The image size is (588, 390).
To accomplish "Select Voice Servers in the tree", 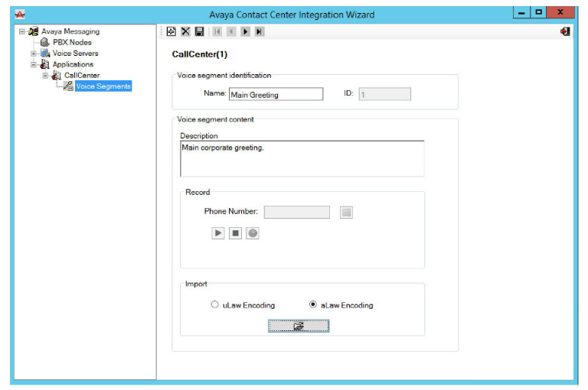I will pyautogui.click(x=75, y=54).
